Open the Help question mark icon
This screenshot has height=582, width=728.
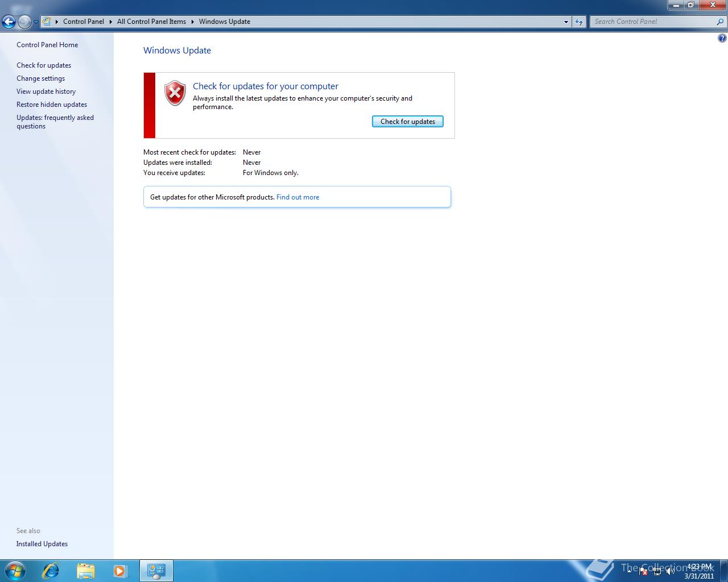point(722,39)
